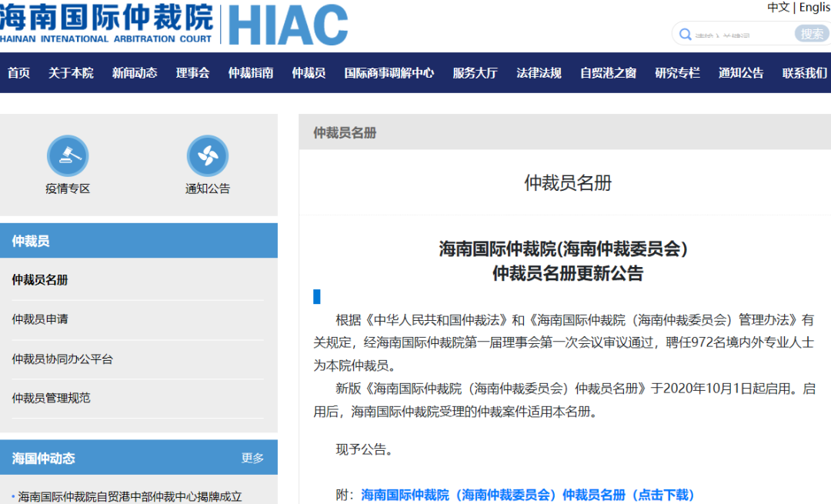Click the large 仲裁员名册 page title
831x504 pixels.
pos(568,183)
